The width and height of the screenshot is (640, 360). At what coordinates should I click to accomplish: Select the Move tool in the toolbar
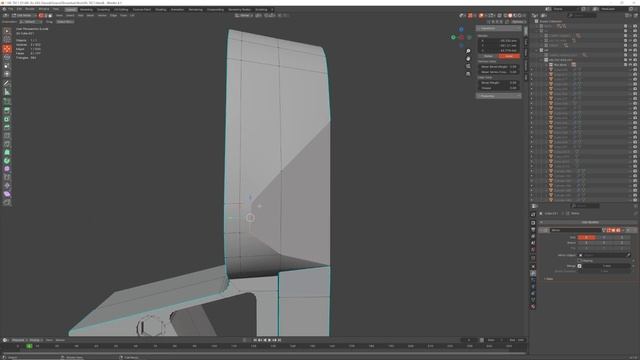(7, 49)
